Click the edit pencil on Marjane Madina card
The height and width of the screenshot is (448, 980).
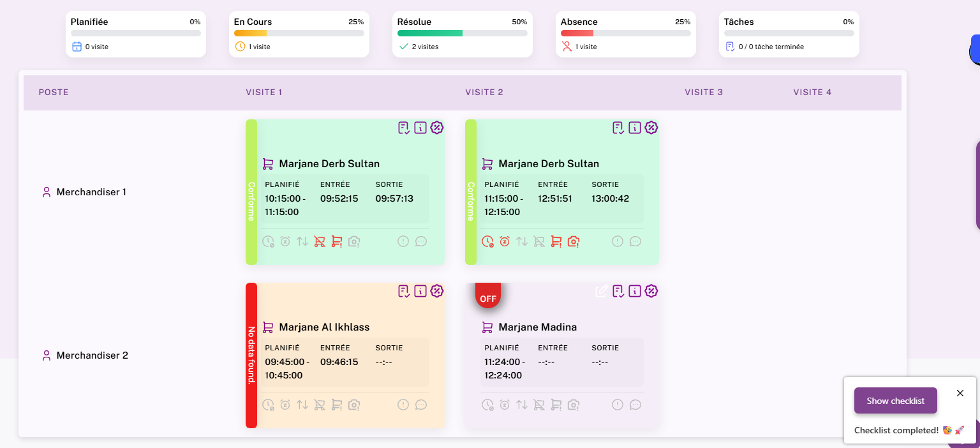pyautogui.click(x=600, y=290)
